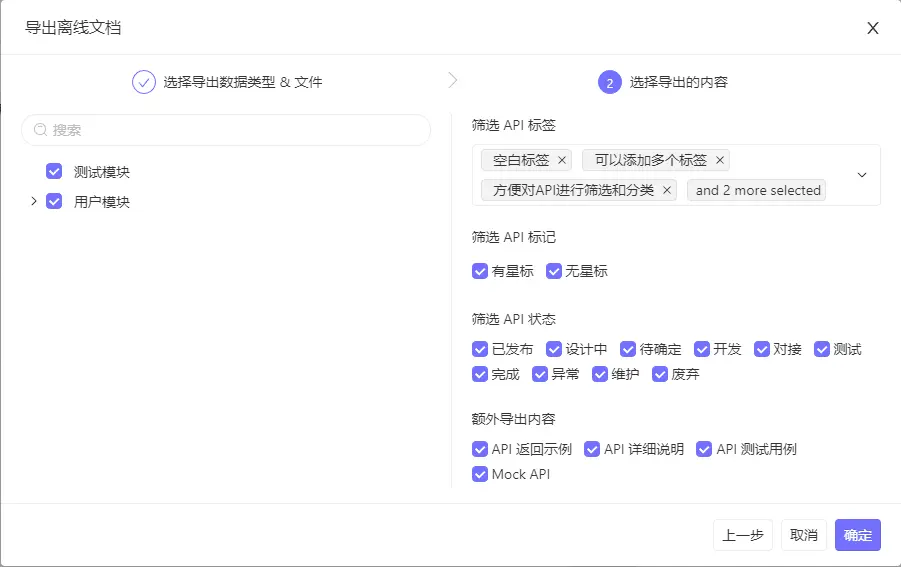Click the 筛选 API 标记 heading
The image size is (901, 567).
pyautogui.click(x=514, y=237)
